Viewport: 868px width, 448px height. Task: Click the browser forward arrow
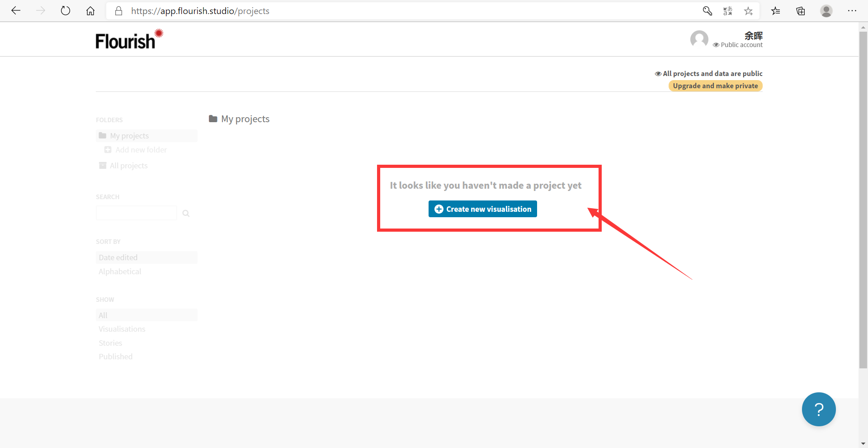pyautogui.click(x=41, y=11)
